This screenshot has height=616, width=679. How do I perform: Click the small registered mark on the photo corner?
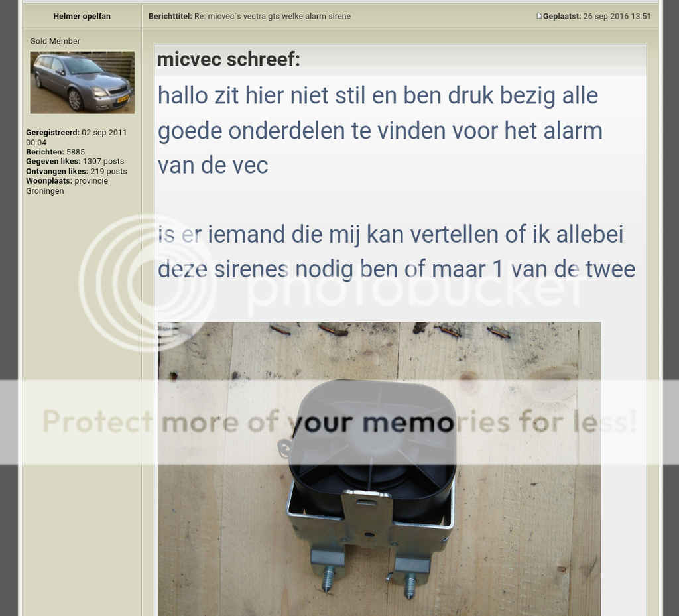[166, 328]
